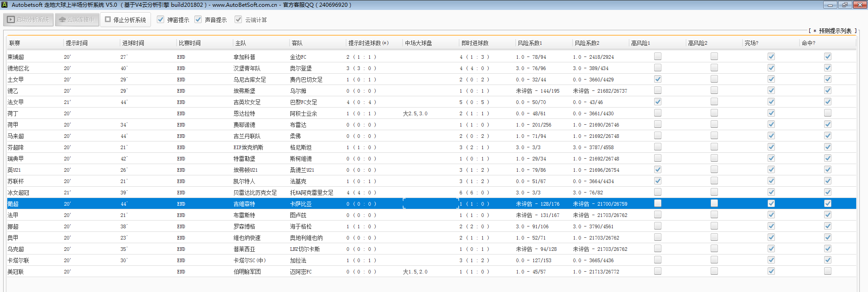The width and height of the screenshot is (868, 292).
Task: Toggle the 弹窗提示 checkbox
Action: pyautogui.click(x=160, y=20)
